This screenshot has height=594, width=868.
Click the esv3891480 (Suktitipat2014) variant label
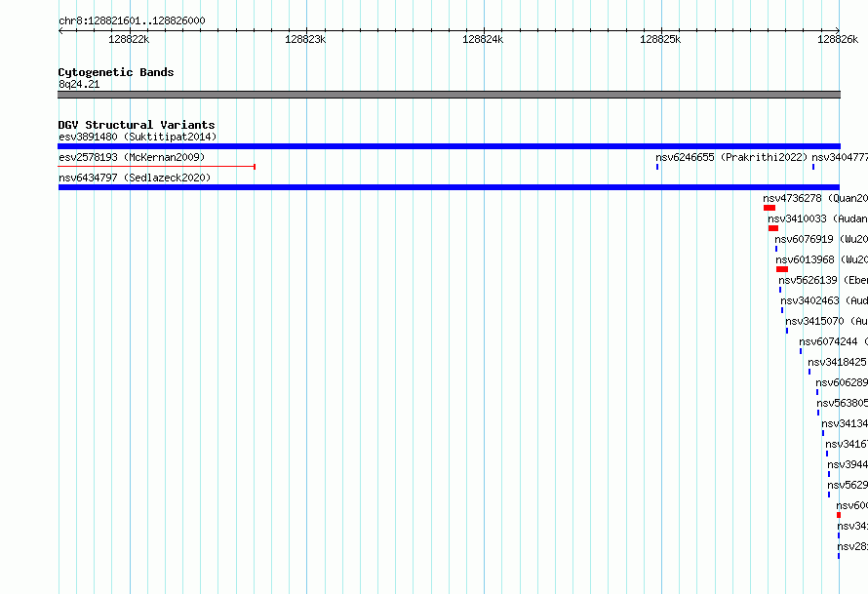[x=138, y=137]
